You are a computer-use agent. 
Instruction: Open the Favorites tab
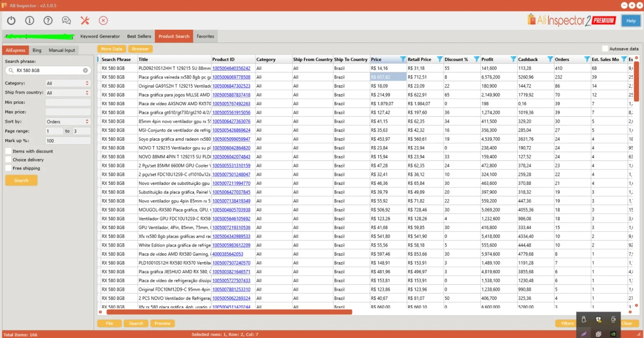[205, 36]
